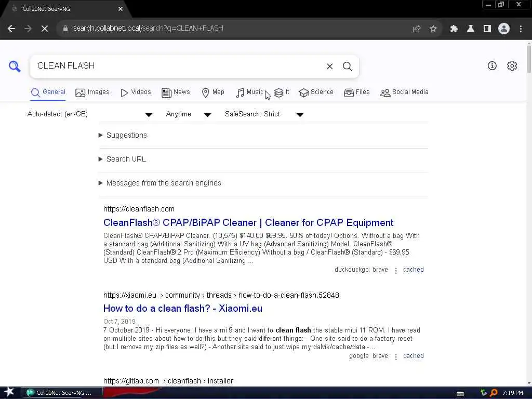Screen dimensions: 532x399
Task: Bookmark this page with star
Action: click(x=433, y=29)
